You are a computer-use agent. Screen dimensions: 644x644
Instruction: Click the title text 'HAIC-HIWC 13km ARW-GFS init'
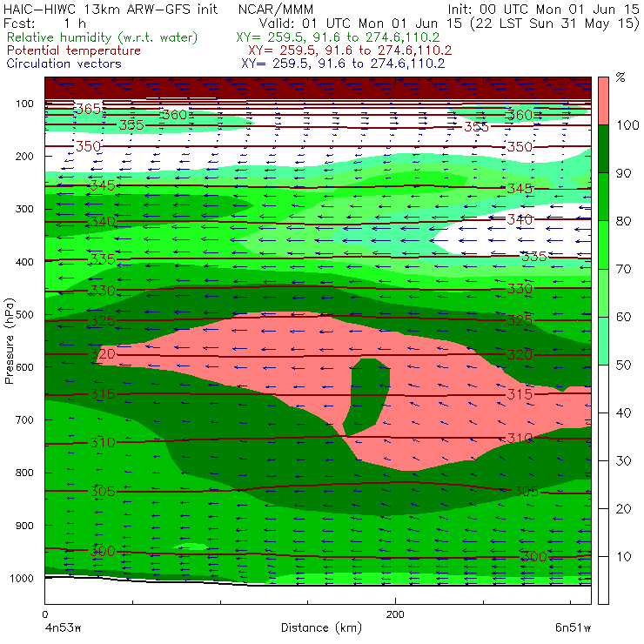(x=111, y=10)
